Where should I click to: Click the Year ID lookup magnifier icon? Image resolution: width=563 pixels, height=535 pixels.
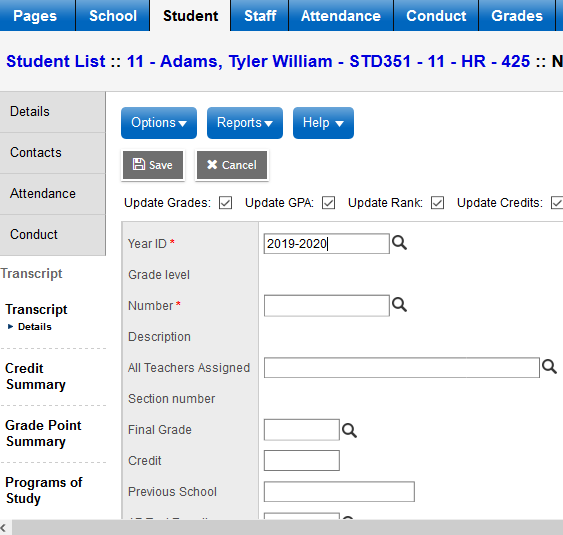399,243
